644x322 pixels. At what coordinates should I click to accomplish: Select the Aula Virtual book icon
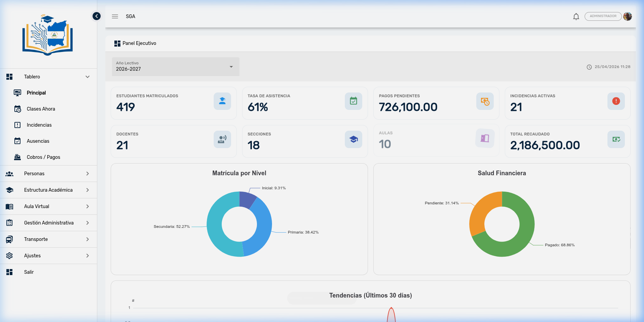(x=9, y=206)
